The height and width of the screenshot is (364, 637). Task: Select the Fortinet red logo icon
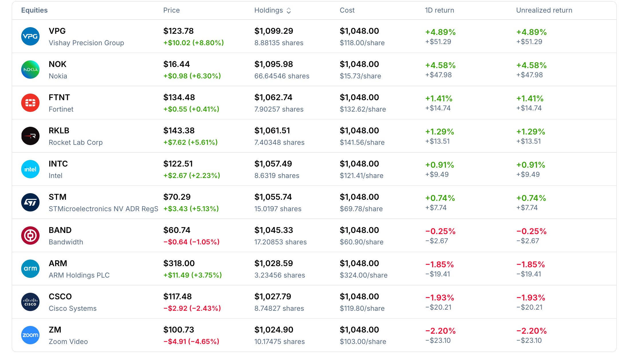pyautogui.click(x=30, y=103)
